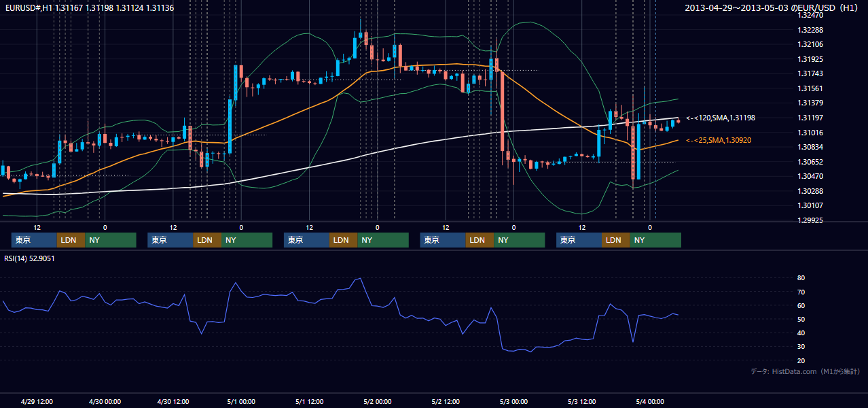Click price axis value 1.32106

[811, 44]
